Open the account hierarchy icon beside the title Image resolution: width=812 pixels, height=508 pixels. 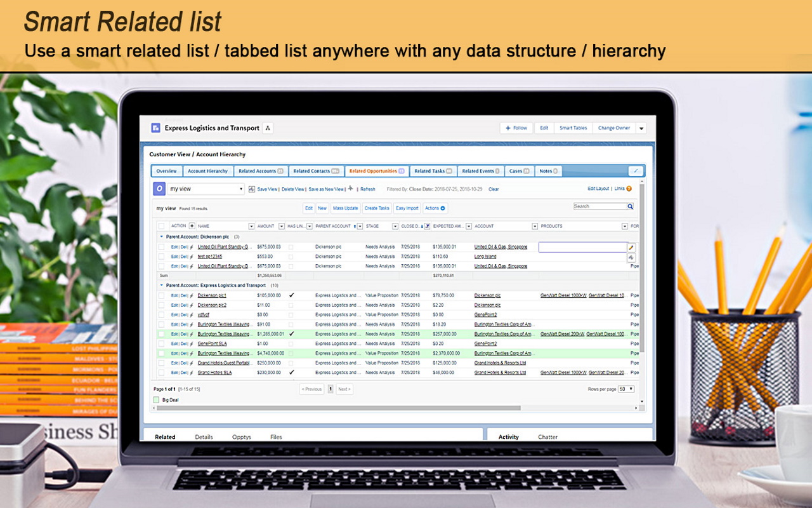click(268, 128)
